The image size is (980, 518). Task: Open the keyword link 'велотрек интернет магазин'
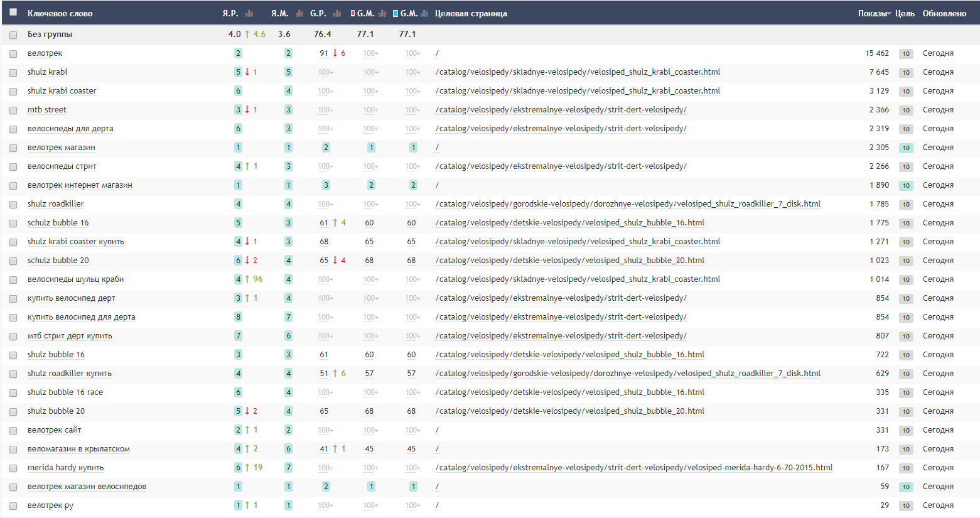tap(80, 185)
